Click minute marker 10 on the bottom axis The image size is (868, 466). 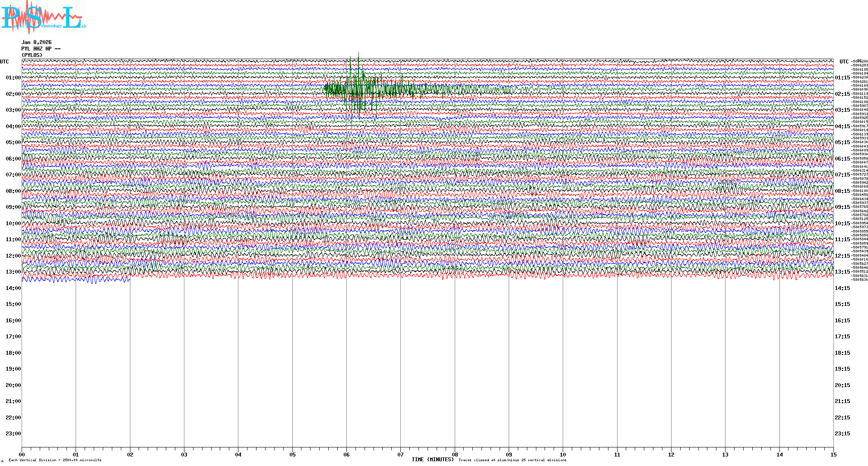(563, 454)
